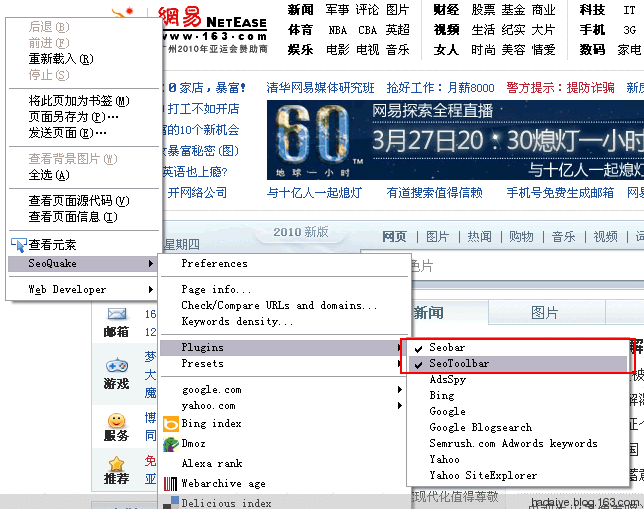Click the Webarchive age icon

tap(171, 483)
